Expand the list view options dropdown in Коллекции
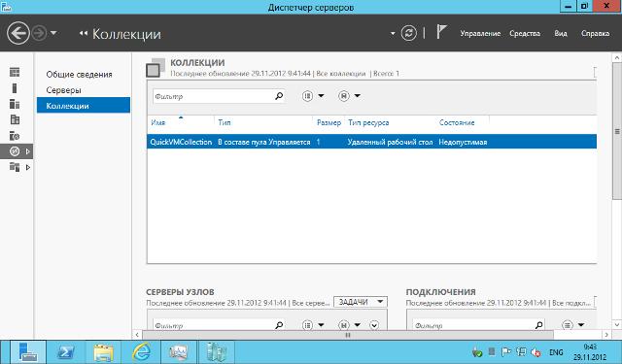Screen dimensions: 622x364 pyautogui.click(x=313, y=96)
